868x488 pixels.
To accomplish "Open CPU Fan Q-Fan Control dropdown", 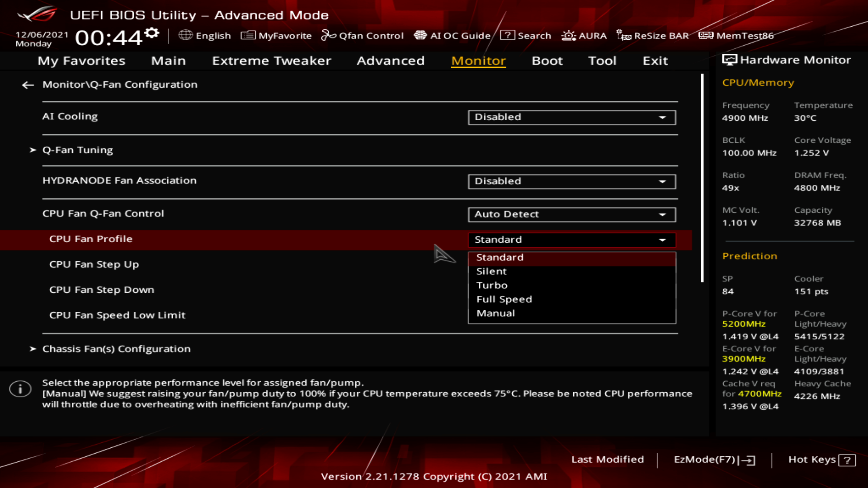I will coord(571,215).
